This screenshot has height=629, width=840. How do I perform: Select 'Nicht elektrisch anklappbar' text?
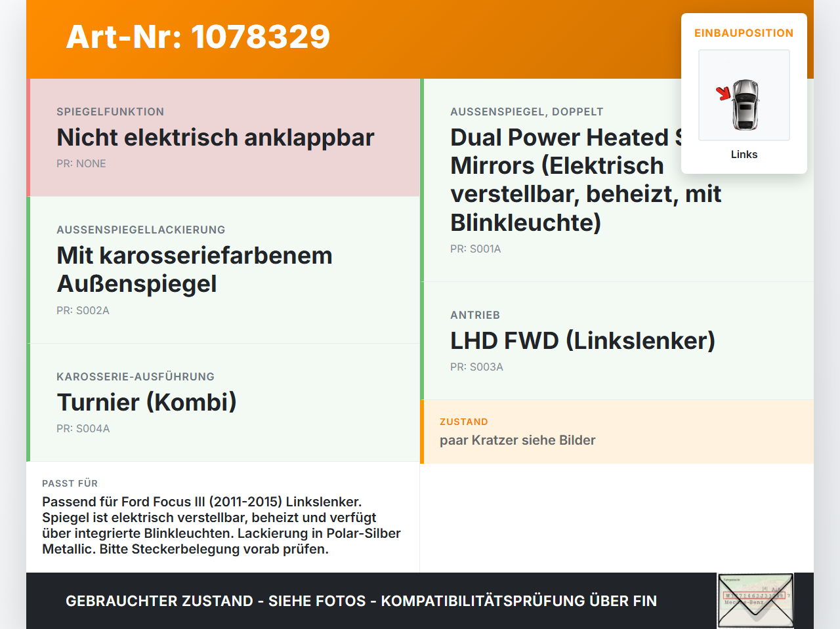215,137
